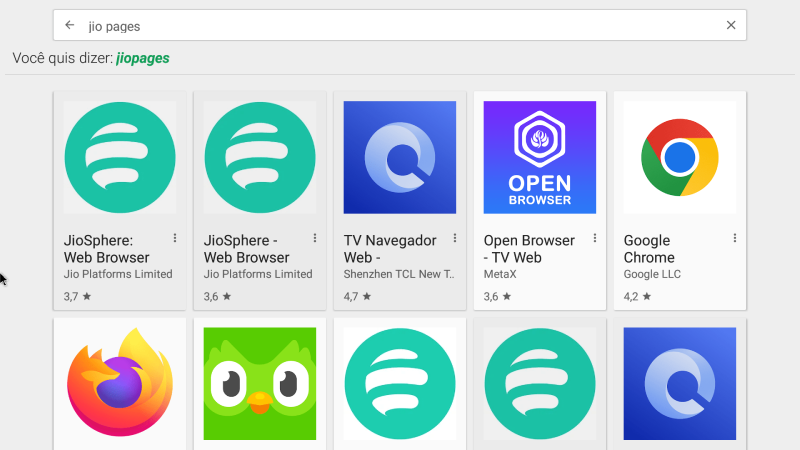Select the 'Google Chrome' title text
800x450 pixels.
click(x=649, y=249)
